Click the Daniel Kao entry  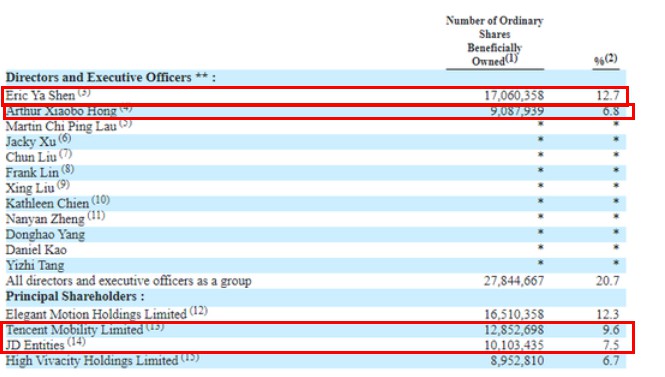[36, 250]
